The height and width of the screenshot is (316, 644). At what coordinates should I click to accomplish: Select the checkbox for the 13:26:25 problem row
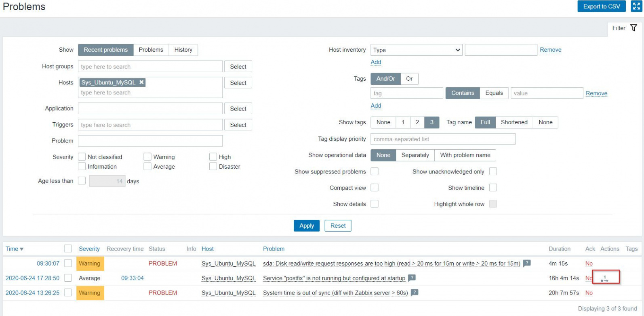pos(68,293)
